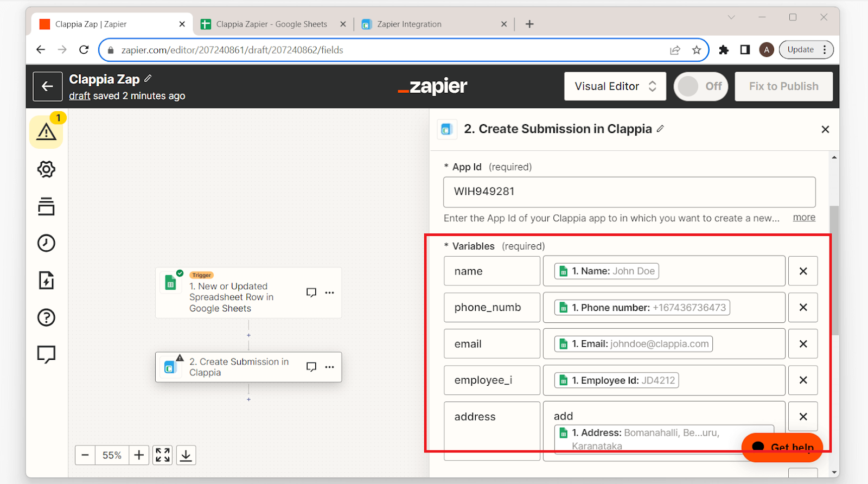Image resolution: width=868 pixels, height=484 pixels.
Task: Go back in browser history
Action: click(41, 50)
